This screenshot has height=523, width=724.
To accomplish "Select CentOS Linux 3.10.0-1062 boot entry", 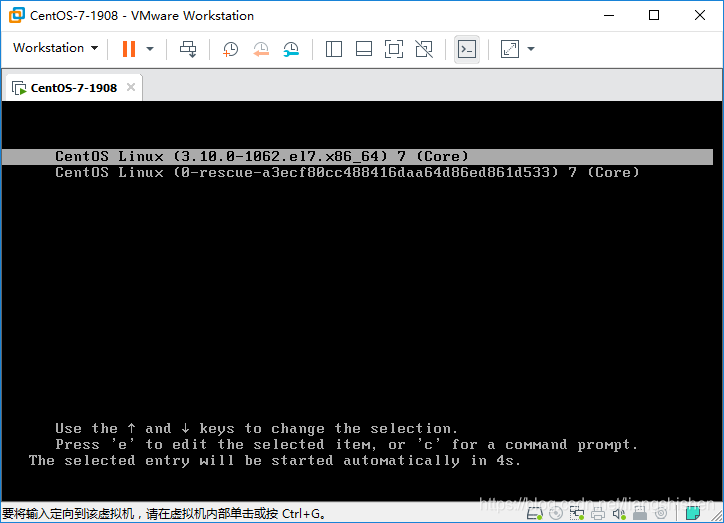I will point(357,156).
